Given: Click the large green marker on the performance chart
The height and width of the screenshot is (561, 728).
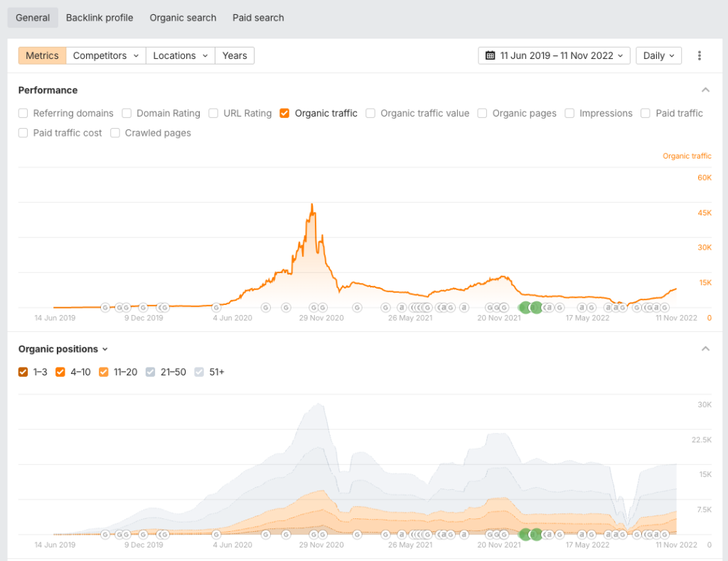Looking at the screenshot, I should 536,307.
